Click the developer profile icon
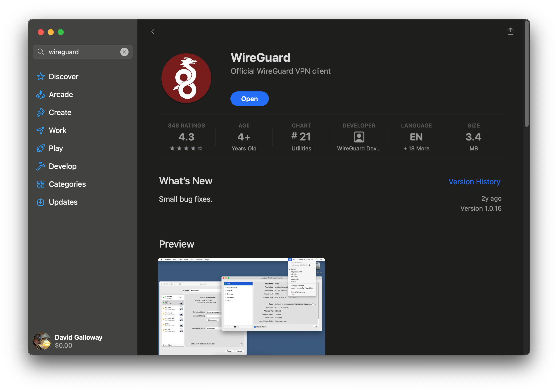This screenshot has height=392, width=558. 359,137
